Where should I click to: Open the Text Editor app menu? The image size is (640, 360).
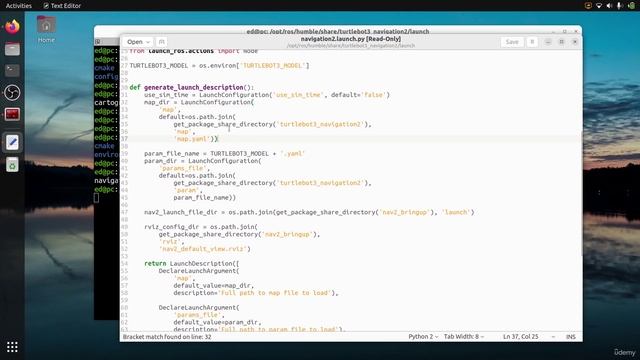[x=62, y=6]
